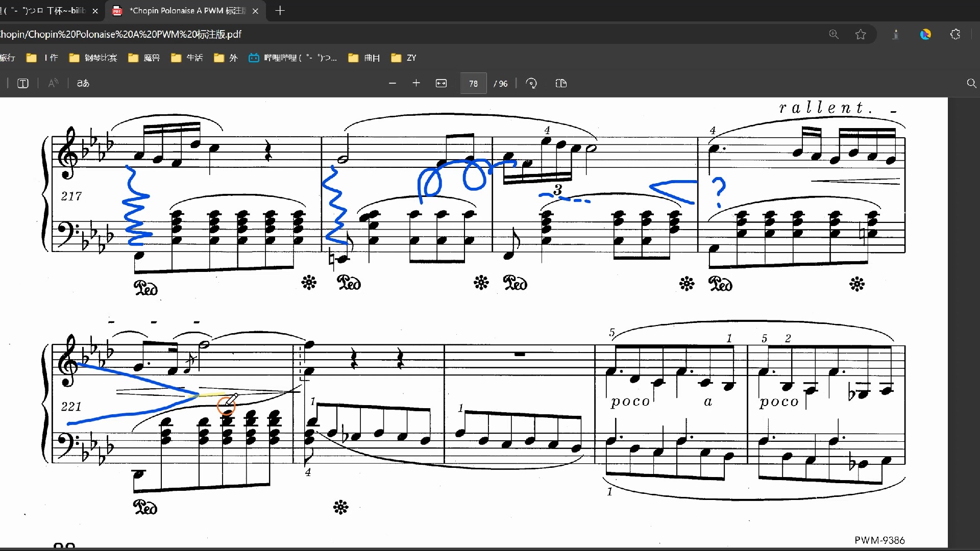Click the colorful Copilot icon in toolbar
The image size is (980, 551).
pos(925,34)
